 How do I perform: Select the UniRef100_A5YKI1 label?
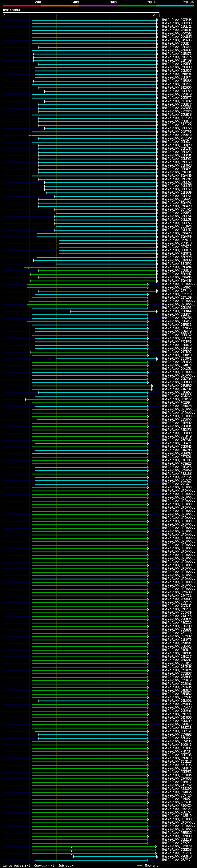click(176, 240)
